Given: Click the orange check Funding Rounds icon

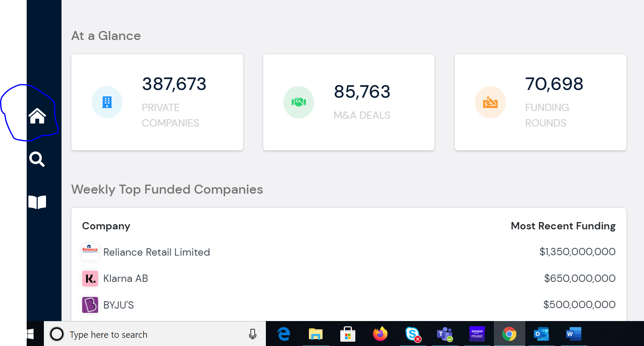Looking at the screenshot, I should pyautogui.click(x=490, y=102).
